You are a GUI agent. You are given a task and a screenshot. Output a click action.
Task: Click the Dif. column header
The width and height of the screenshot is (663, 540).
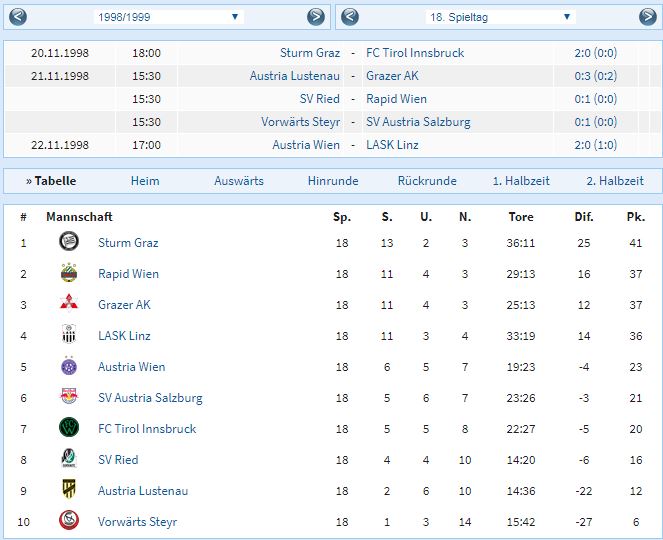(584, 217)
